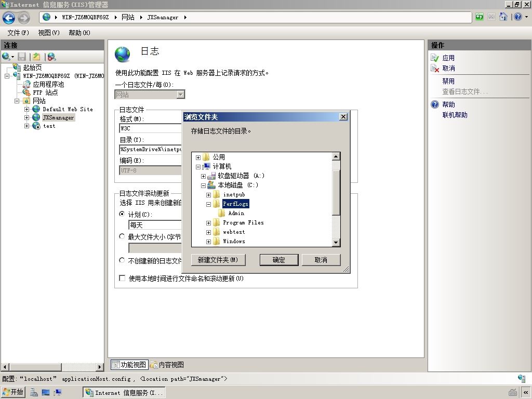Open the 一个日志文件/每 dropdown

[x=181, y=95]
